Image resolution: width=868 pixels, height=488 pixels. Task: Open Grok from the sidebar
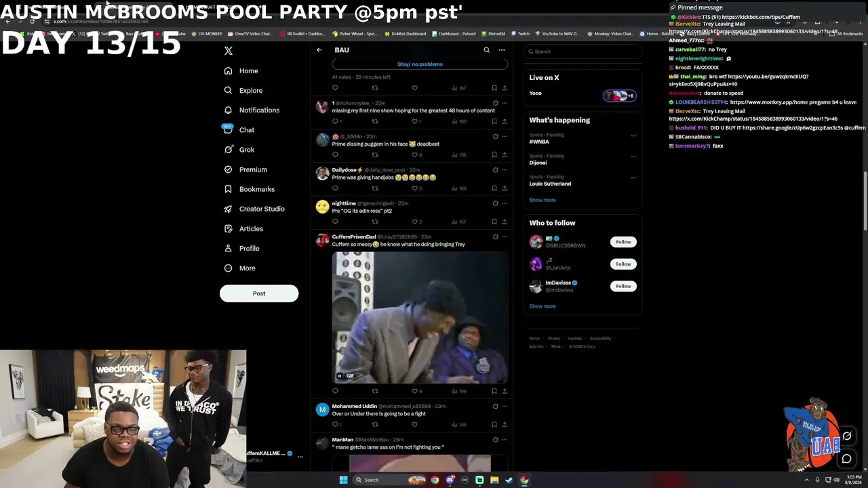[239, 150]
